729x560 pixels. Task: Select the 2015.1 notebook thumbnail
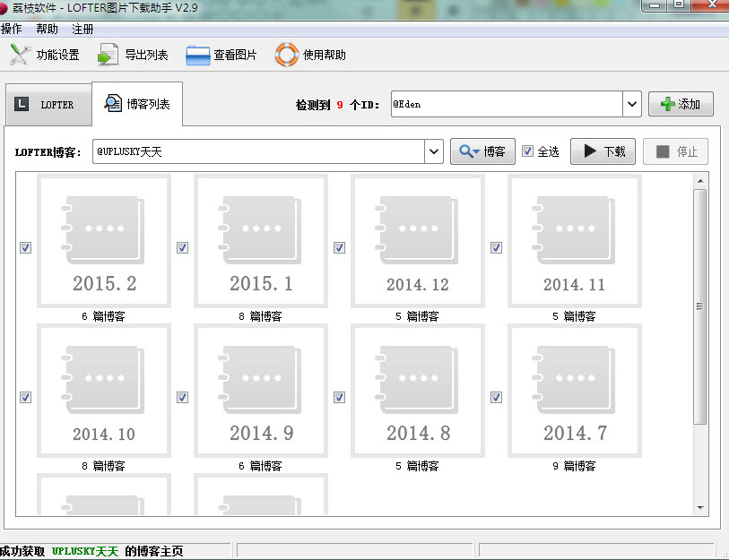pyautogui.click(x=261, y=241)
